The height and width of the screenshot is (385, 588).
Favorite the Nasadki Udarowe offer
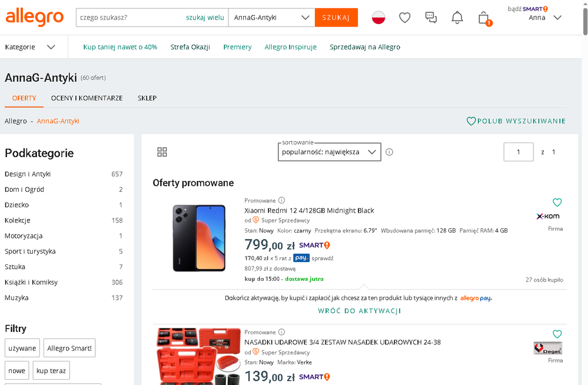557,334
